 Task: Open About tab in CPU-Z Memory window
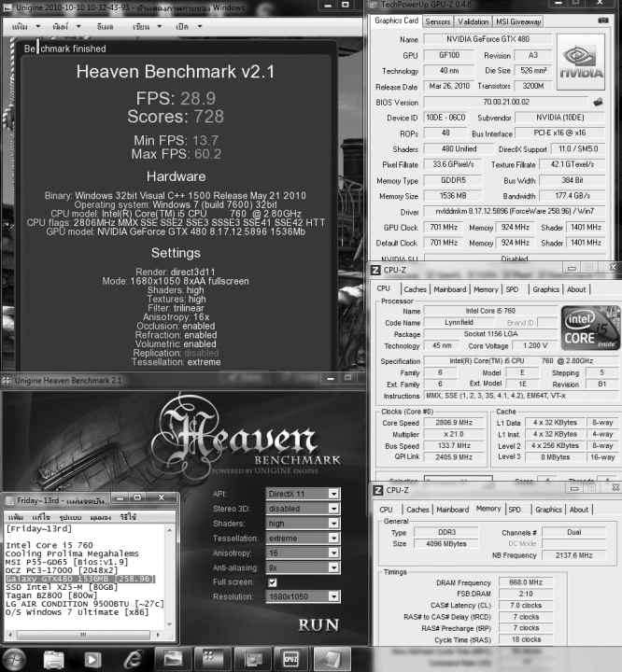tap(579, 510)
